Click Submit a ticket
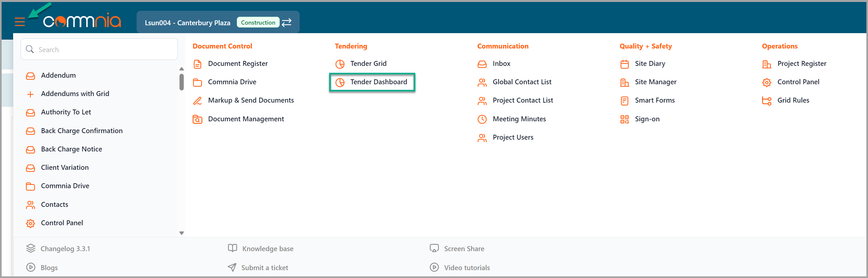This screenshot has height=278, width=868. coord(264,268)
